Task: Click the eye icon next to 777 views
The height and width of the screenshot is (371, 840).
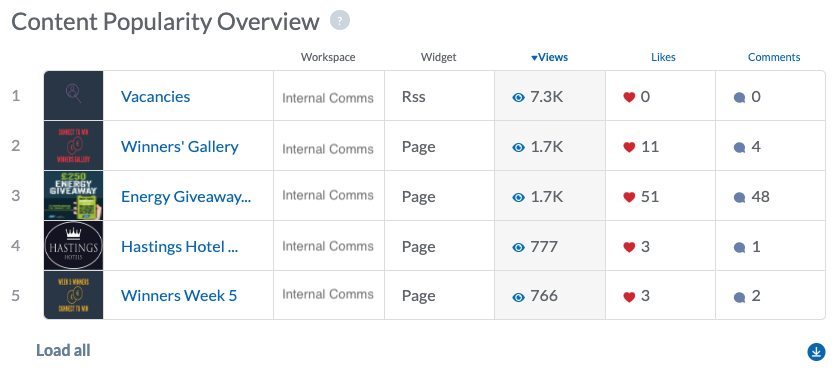Action: (518, 247)
